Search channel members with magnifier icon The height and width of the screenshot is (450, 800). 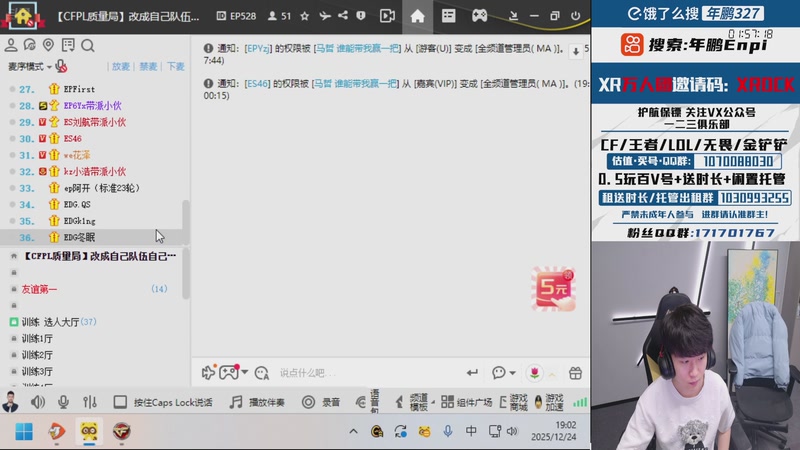[x=88, y=46]
